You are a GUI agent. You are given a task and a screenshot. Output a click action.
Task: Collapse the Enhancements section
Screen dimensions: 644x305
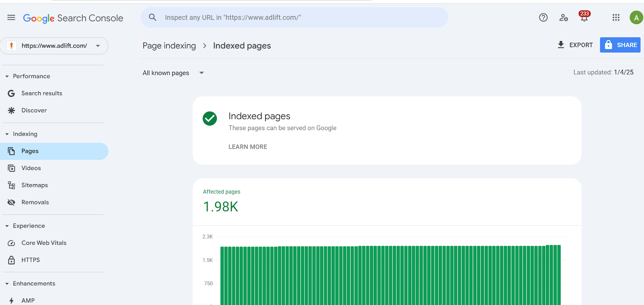7,284
